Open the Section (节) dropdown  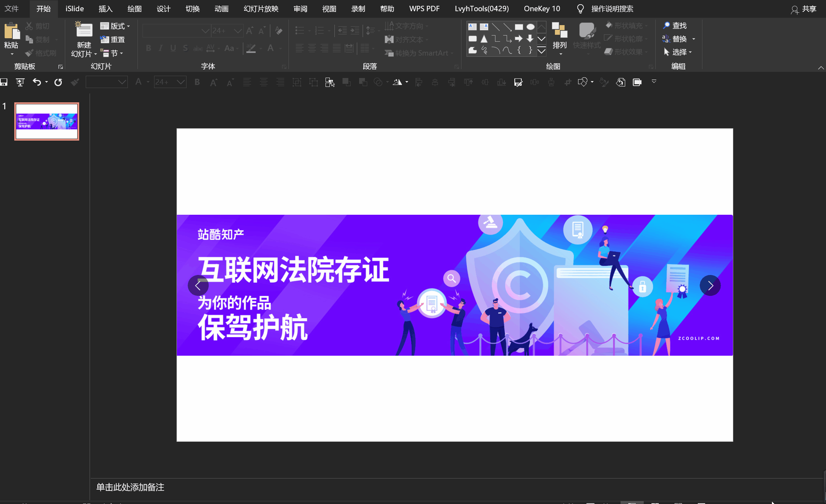pyautogui.click(x=112, y=53)
